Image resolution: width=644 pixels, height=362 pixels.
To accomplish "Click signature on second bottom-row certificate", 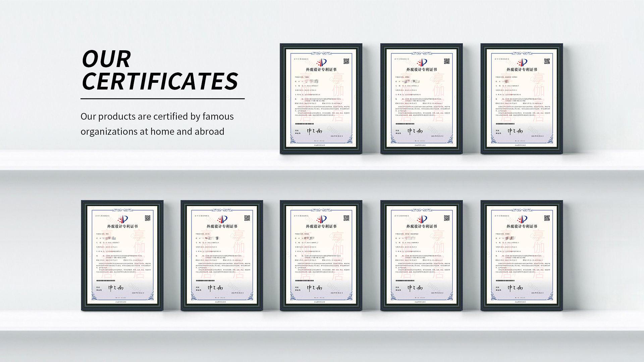I will (215, 288).
